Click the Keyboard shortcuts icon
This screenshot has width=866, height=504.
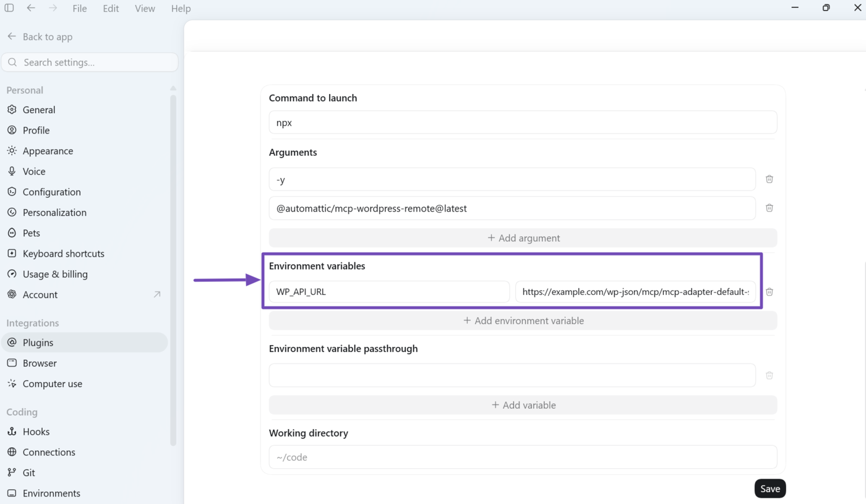[12, 254]
